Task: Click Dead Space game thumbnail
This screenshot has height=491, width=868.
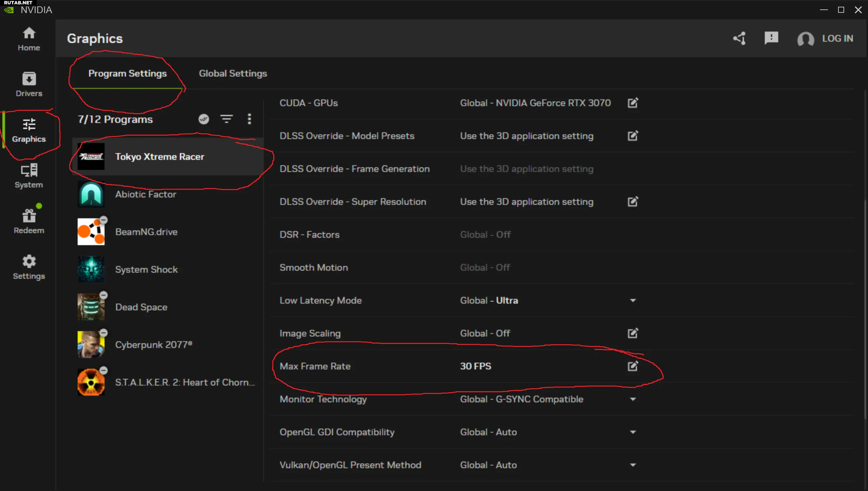Action: coord(91,307)
